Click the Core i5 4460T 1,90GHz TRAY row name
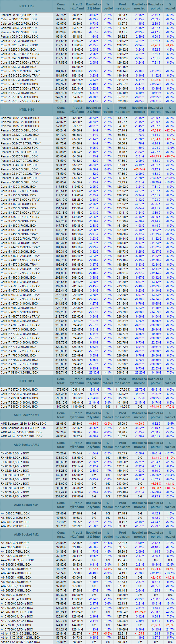The height and width of the screenshot is (644, 176). 20,260
